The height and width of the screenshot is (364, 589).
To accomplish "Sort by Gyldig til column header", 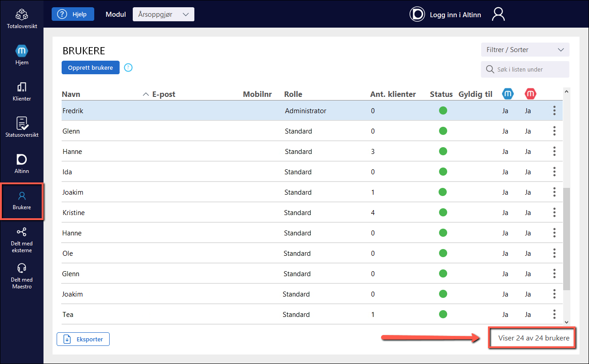I will [x=475, y=94].
